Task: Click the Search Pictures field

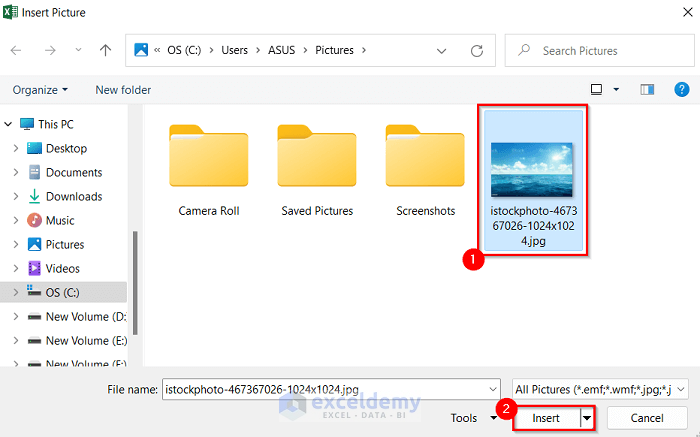Action: pos(600,50)
